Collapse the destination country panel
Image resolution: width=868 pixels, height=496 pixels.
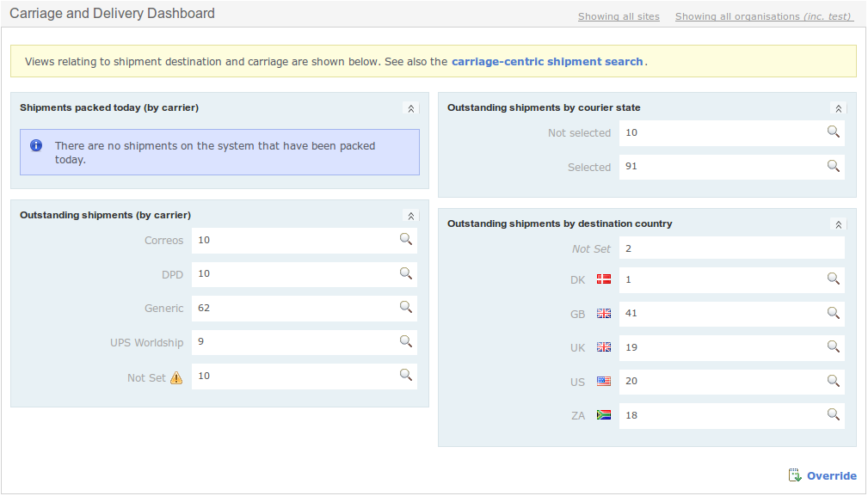tap(838, 224)
